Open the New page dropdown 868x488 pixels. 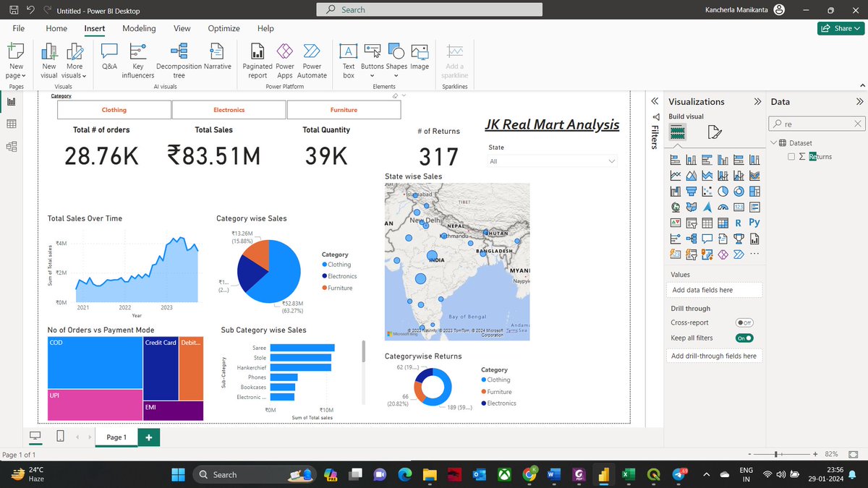(x=17, y=59)
